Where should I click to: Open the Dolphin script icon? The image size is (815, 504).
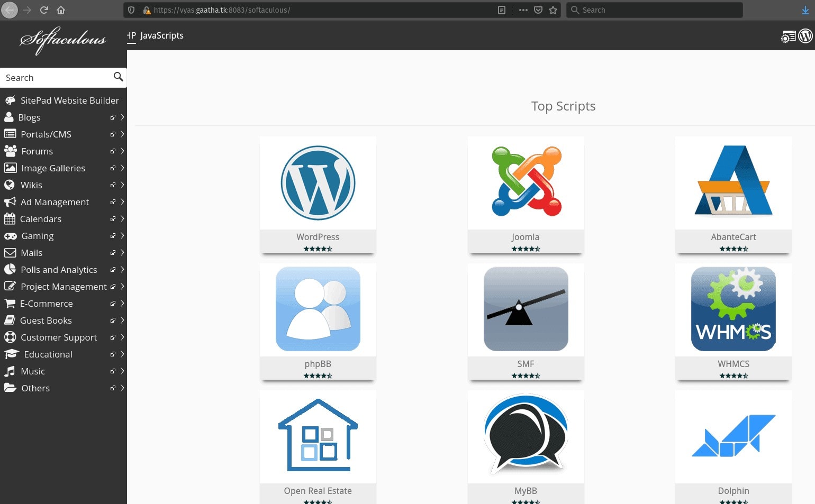[733, 436]
